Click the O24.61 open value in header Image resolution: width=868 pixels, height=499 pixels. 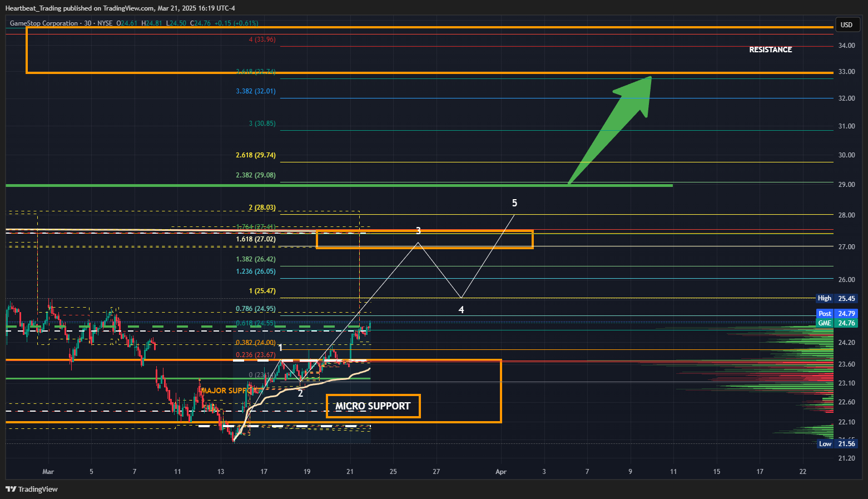126,23
